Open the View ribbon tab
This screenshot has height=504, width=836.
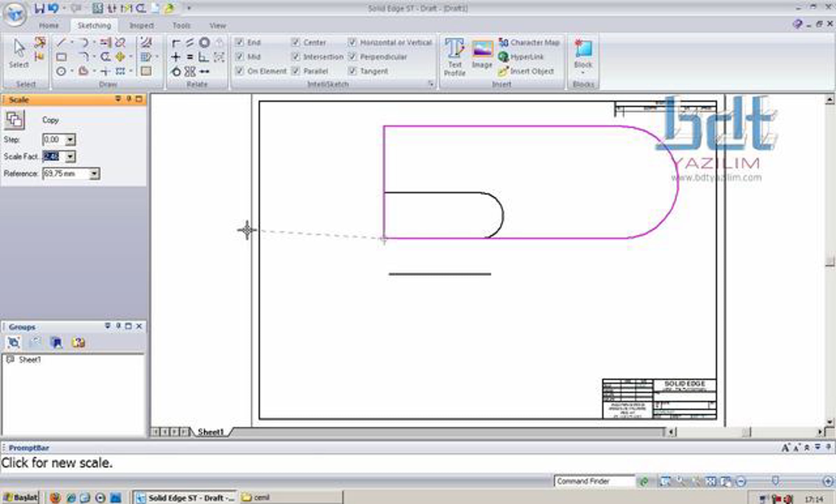(x=218, y=26)
